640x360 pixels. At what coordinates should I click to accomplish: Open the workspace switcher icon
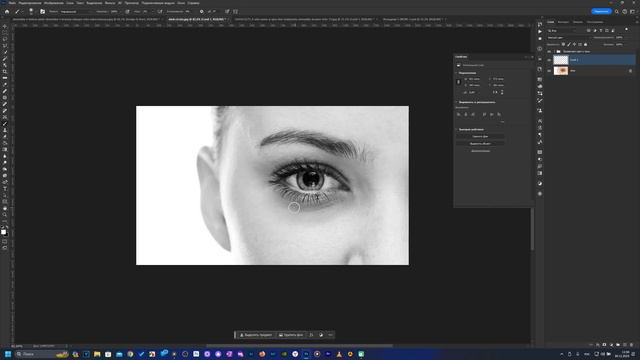pyautogui.click(x=632, y=11)
